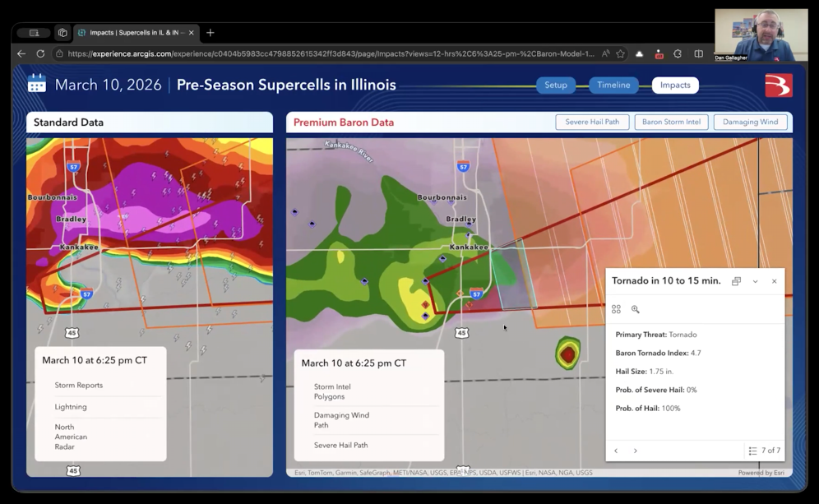Close the Tornado in 10 to 15 min popup

pos(774,281)
